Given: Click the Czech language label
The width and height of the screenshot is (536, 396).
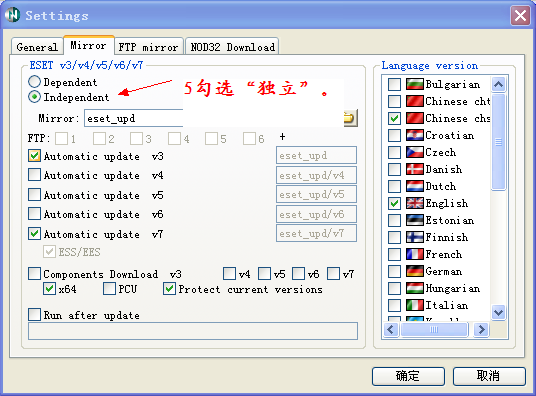Looking at the screenshot, I should click(x=441, y=152).
